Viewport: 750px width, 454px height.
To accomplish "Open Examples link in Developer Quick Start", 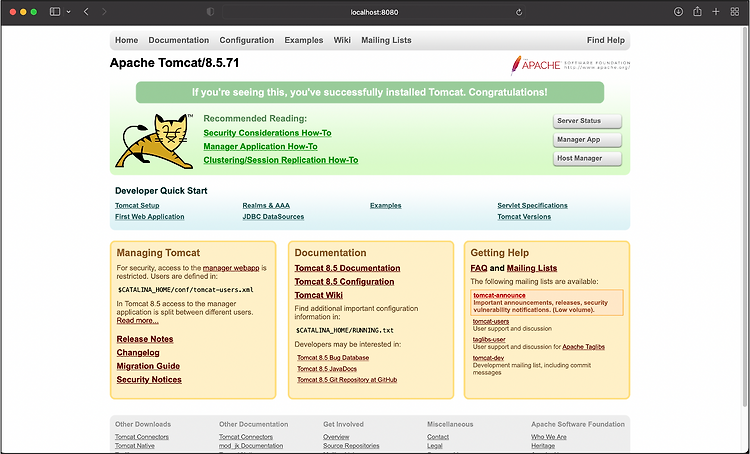I will point(386,205).
